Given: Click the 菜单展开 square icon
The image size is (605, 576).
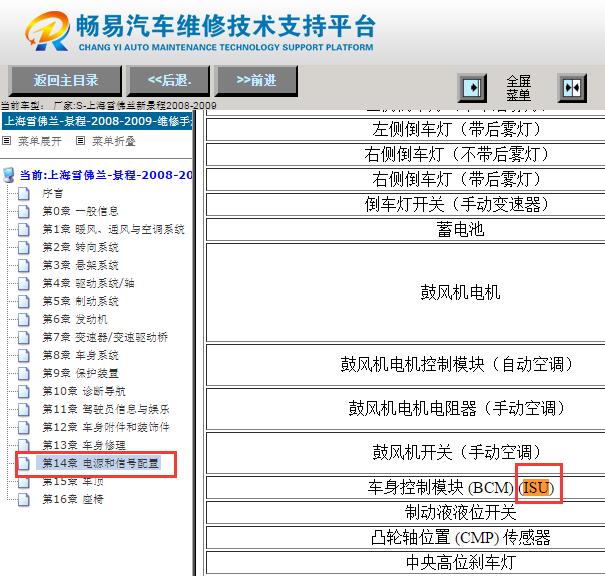Looking at the screenshot, I should tap(6, 140).
